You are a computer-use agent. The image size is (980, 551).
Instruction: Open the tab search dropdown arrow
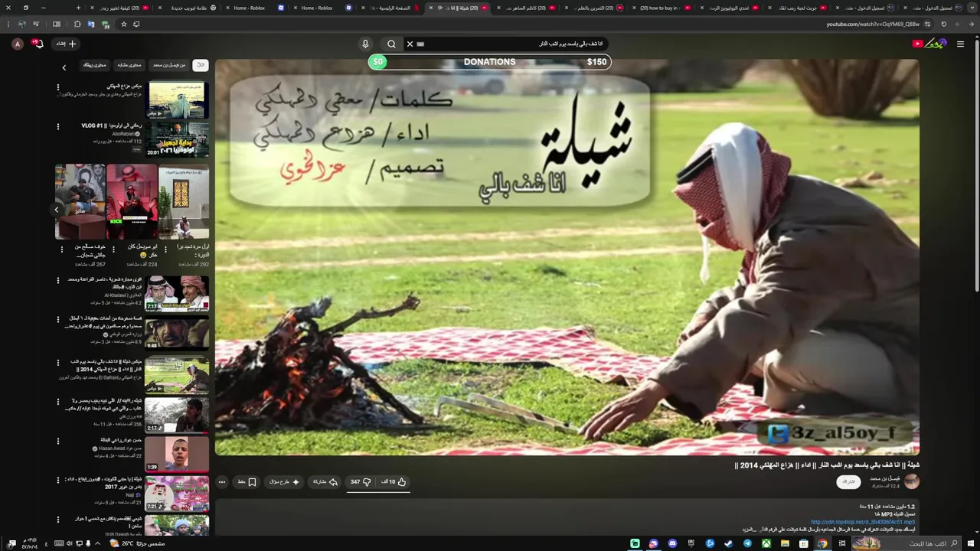click(x=971, y=8)
